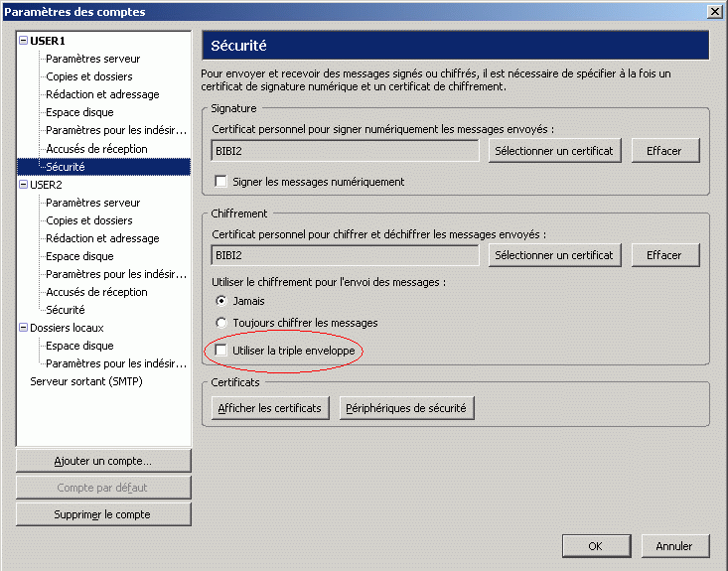Cancel the dialog with Annuler
This screenshot has height=571, width=728.
click(x=674, y=546)
